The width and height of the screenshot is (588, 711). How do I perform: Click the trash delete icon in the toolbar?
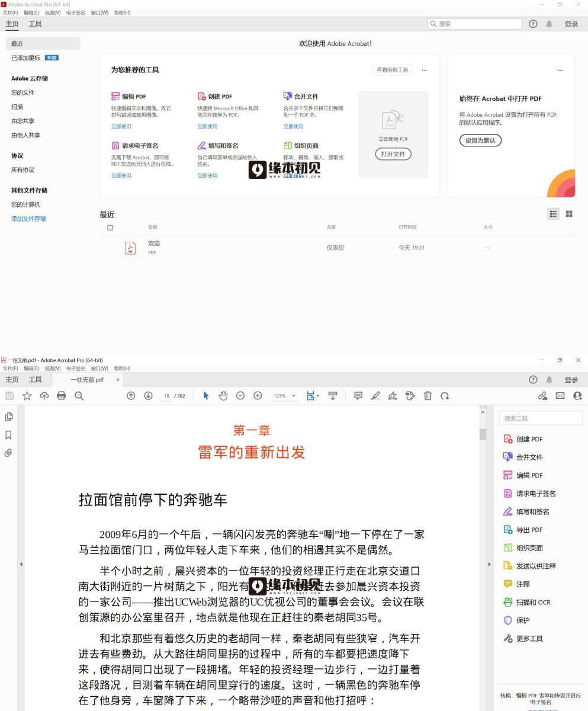point(428,396)
